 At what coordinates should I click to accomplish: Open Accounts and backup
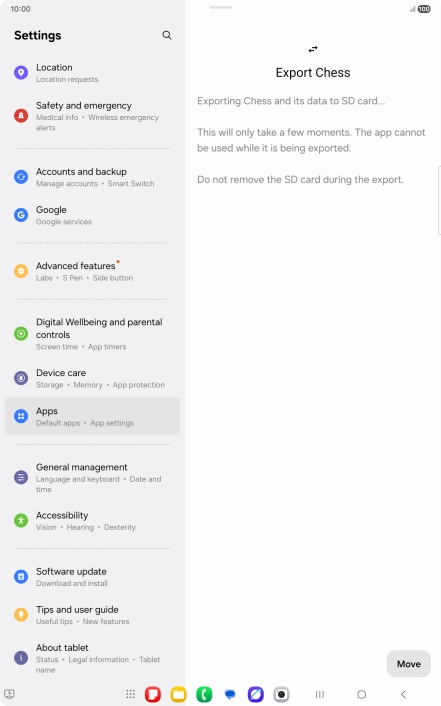point(92,177)
